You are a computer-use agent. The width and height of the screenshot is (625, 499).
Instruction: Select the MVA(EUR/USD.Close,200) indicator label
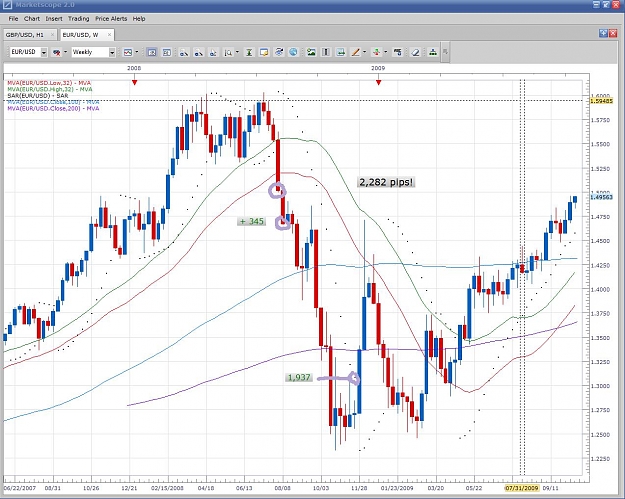pos(53,108)
